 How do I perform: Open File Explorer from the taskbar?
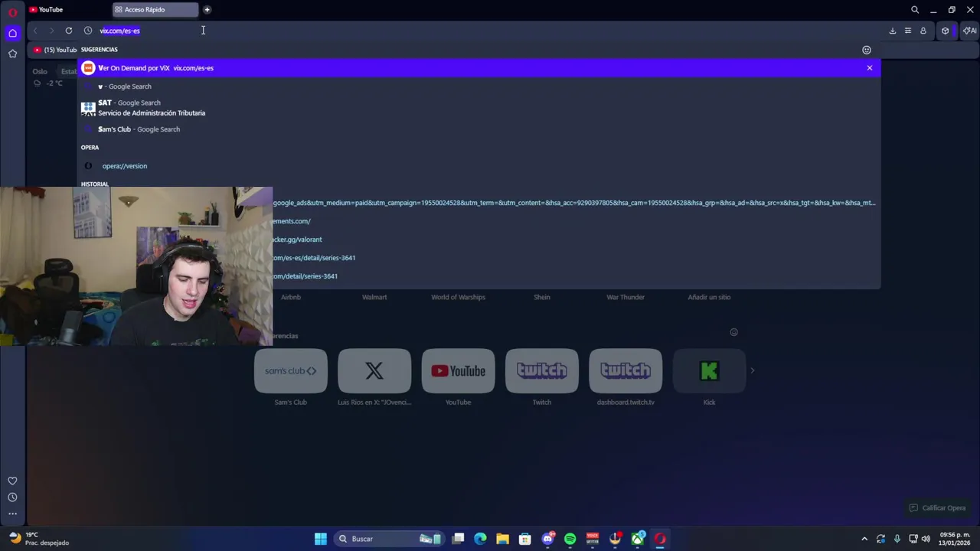click(502, 539)
